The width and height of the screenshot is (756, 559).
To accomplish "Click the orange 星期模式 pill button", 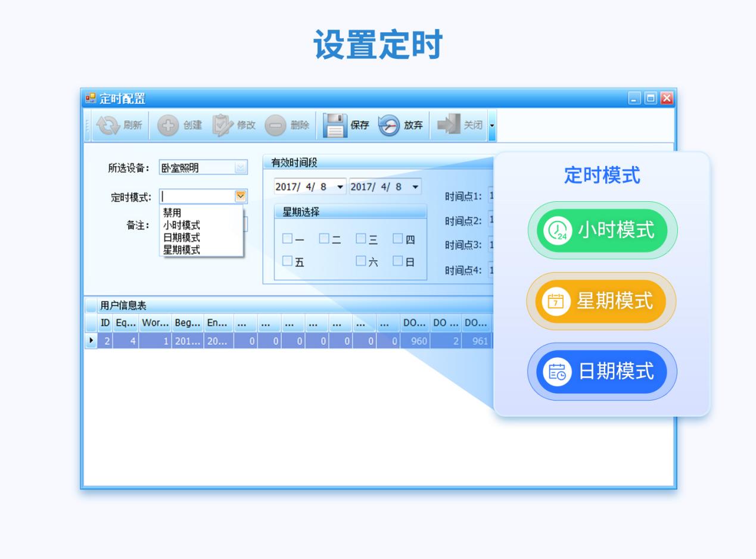I will tap(601, 301).
